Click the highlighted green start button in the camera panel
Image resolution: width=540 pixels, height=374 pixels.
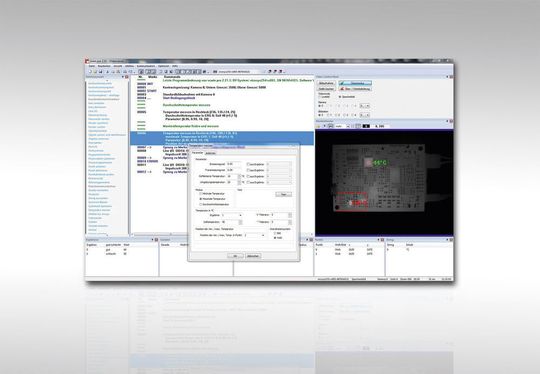[x=355, y=83]
